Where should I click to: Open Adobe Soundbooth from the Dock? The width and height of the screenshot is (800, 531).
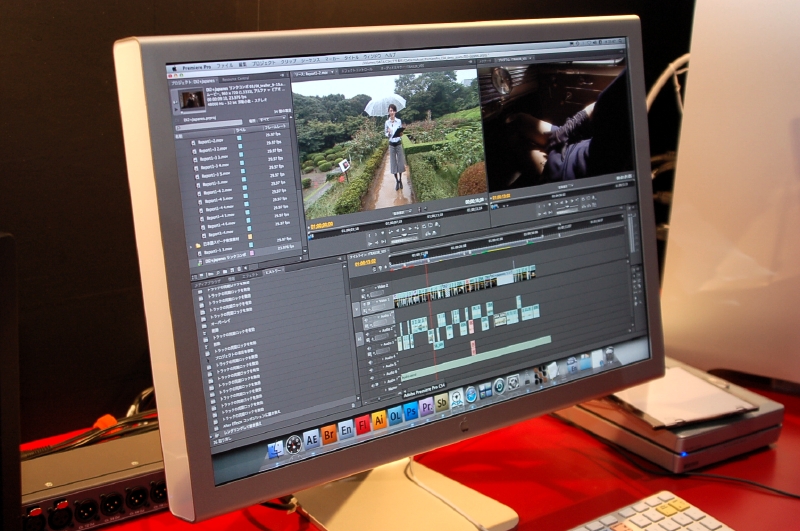tap(442, 401)
